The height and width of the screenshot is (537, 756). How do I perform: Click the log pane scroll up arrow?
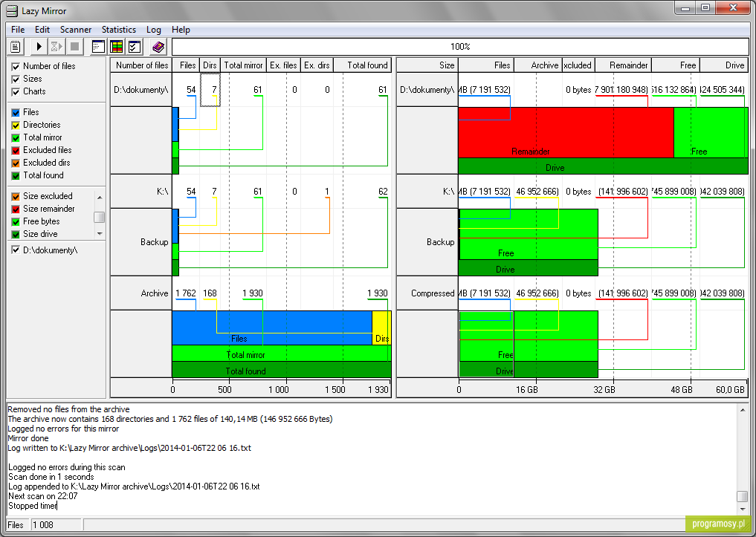tap(743, 410)
